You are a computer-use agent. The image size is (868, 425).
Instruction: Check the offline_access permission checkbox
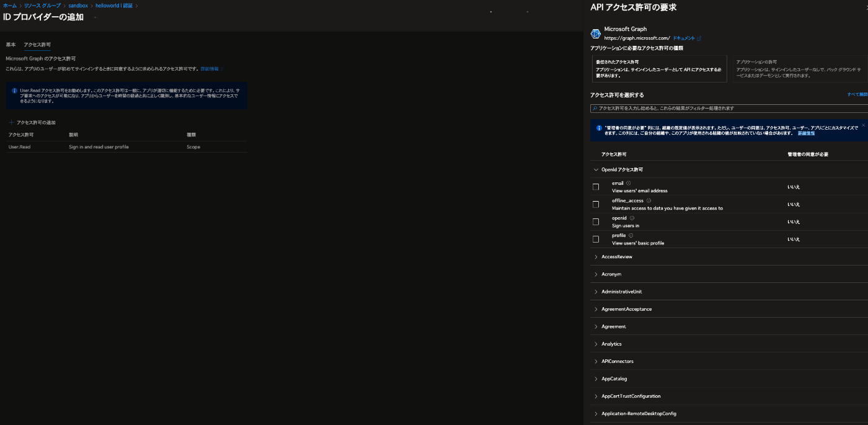click(x=596, y=204)
